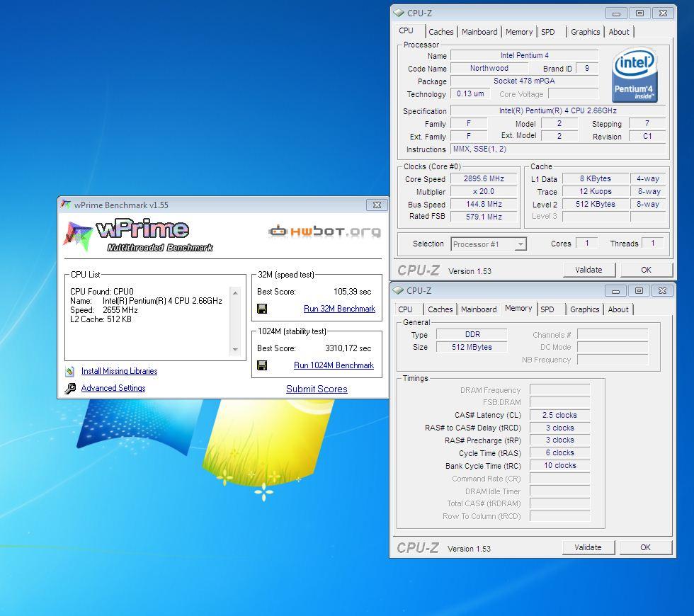Click the Advanced Settings wrench icon

(70, 388)
